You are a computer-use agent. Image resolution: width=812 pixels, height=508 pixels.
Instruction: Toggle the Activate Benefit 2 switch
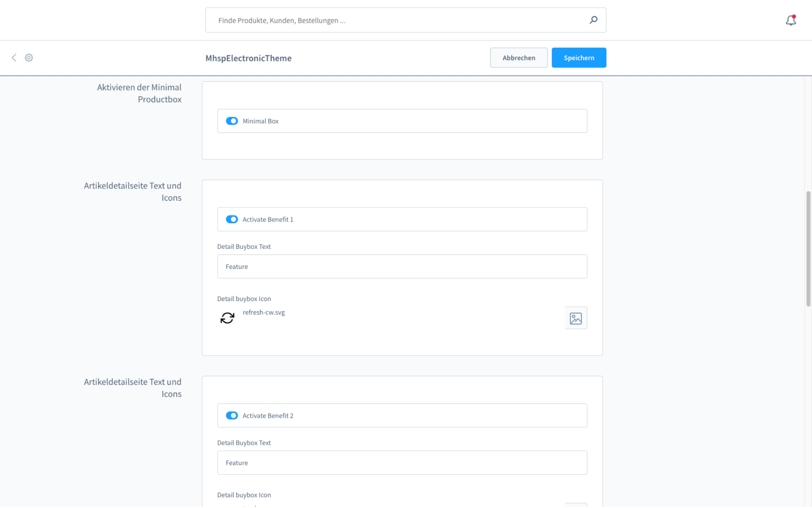(232, 416)
